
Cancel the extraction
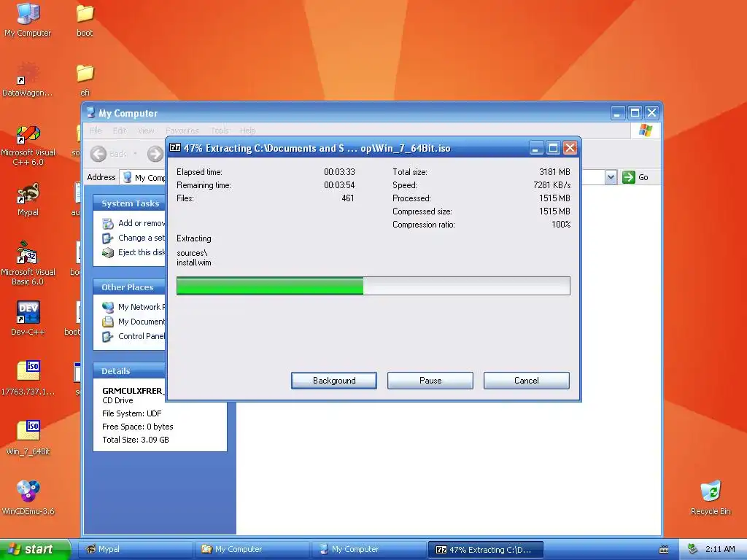point(527,381)
